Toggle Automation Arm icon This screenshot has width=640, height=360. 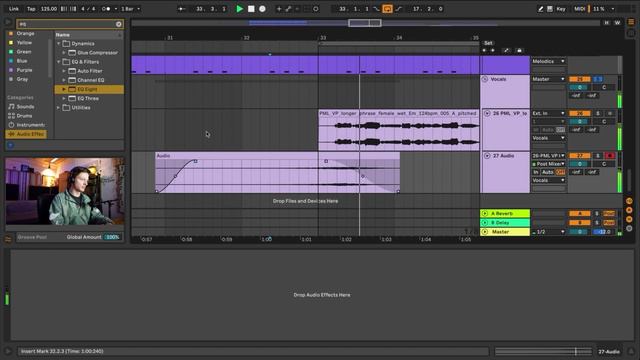tap(289, 9)
